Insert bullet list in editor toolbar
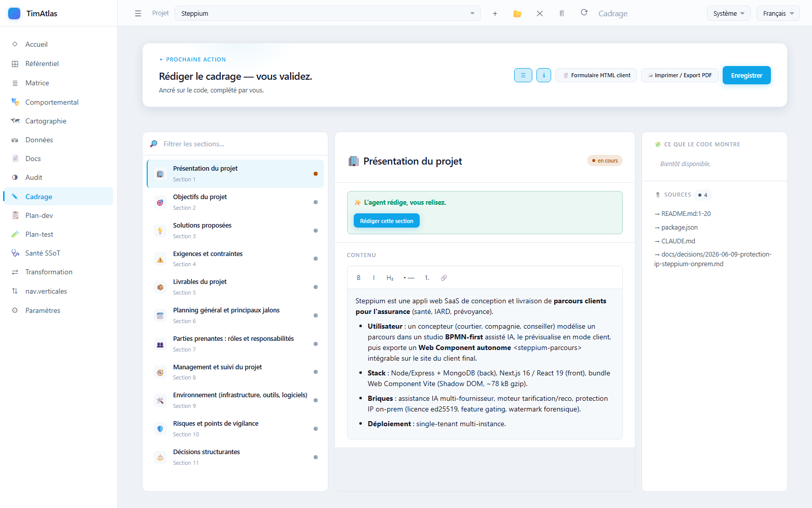Screen dimensions: 812x508 tap(409, 278)
